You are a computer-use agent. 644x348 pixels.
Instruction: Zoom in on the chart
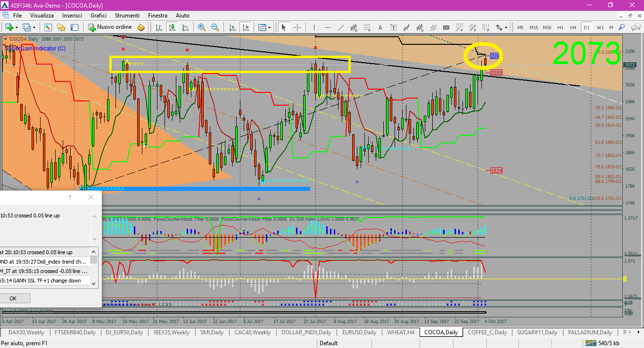[202, 27]
